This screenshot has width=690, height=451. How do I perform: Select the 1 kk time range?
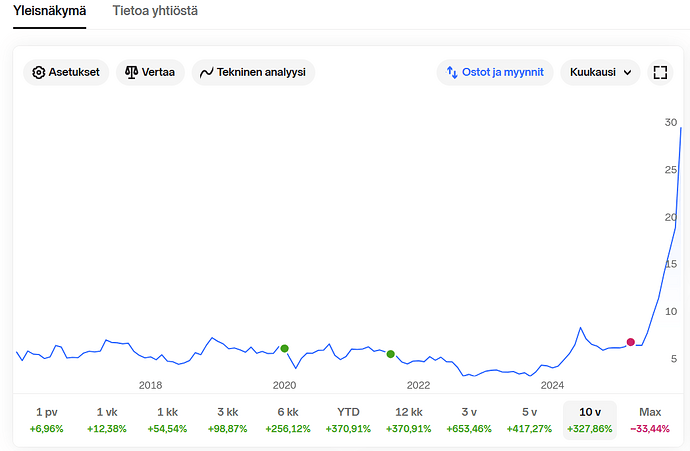pyautogui.click(x=167, y=419)
